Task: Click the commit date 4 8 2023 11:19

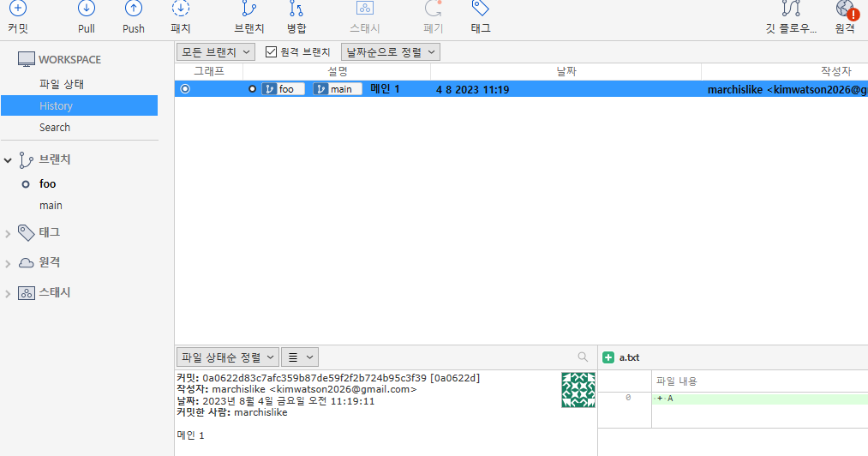Action: [472, 89]
